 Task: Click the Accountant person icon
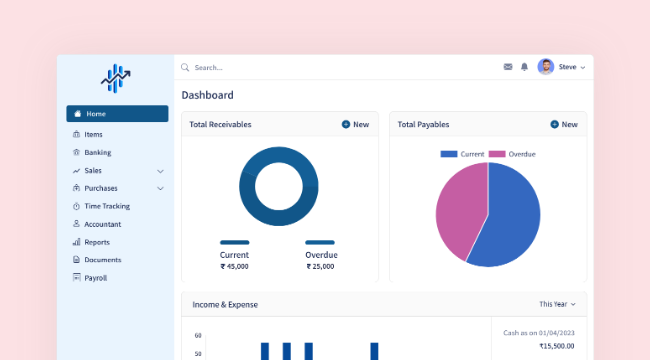[76, 224]
